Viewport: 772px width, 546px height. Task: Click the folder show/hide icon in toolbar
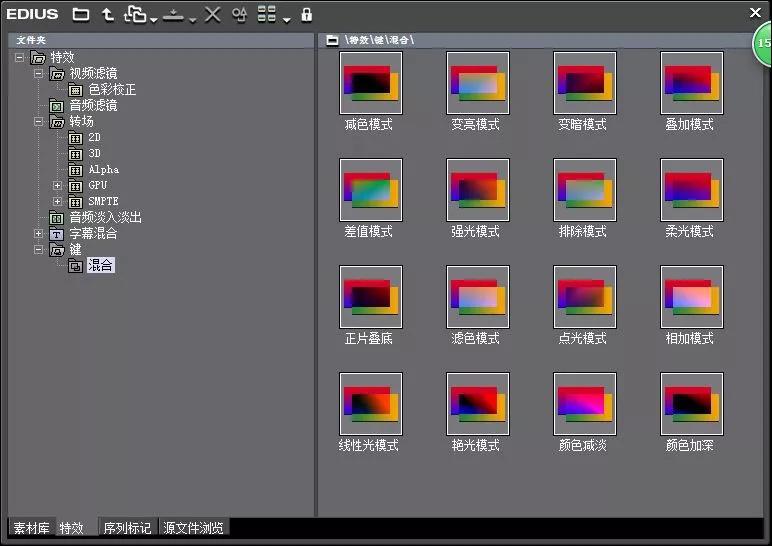point(80,14)
